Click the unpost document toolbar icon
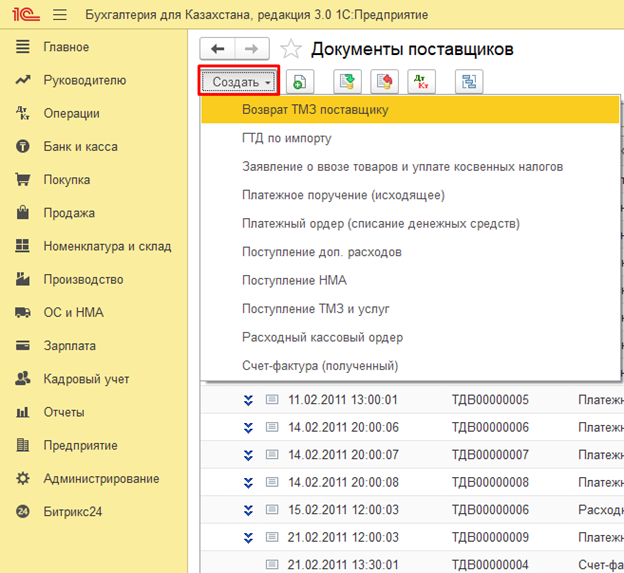This screenshot has height=573, width=624. click(384, 82)
